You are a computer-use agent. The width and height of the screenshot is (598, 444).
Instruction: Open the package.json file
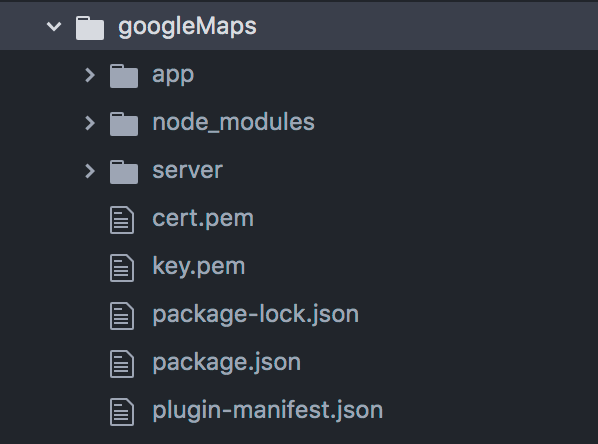point(227,363)
